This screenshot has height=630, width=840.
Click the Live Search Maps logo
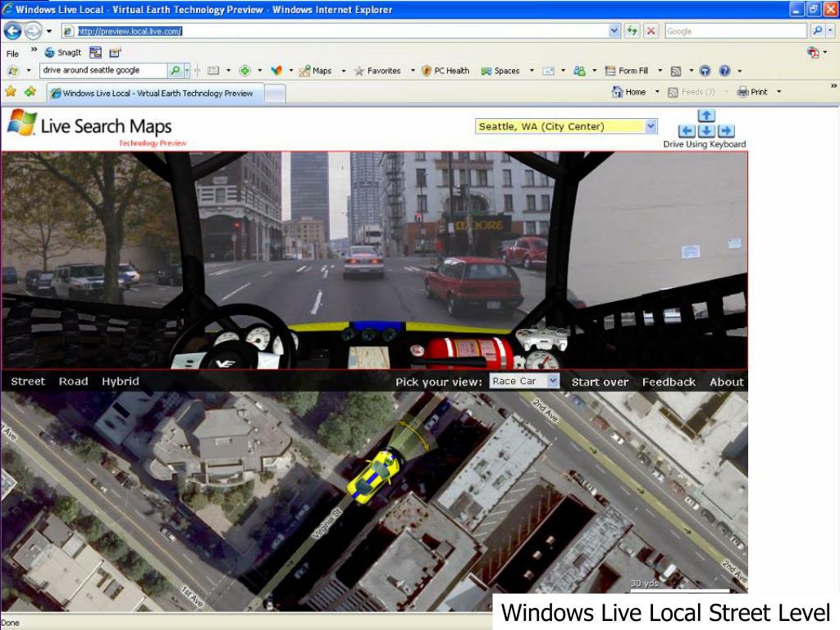tap(89, 125)
